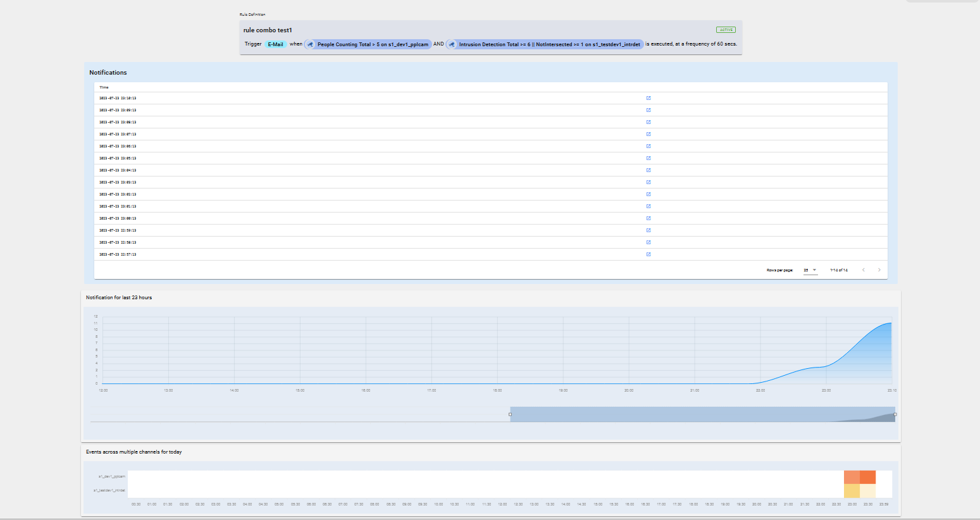Image resolution: width=980 pixels, height=520 pixels.
Task: Open the Rows per page dropdown
Action: (x=810, y=270)
